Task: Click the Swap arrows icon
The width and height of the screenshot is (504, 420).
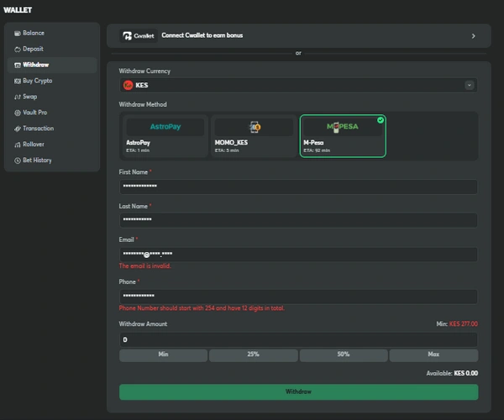Action: [18, 97]
